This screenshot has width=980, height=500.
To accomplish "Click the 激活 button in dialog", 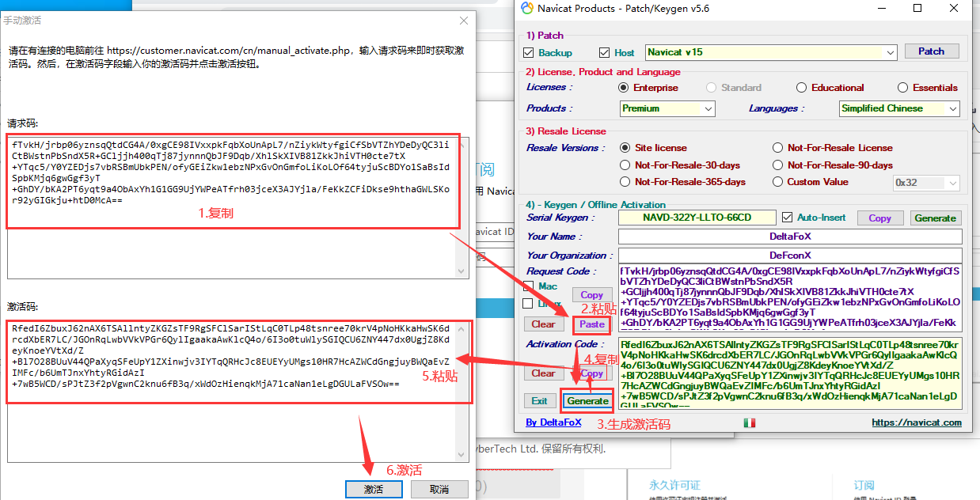I will click(x=374, y=490).
